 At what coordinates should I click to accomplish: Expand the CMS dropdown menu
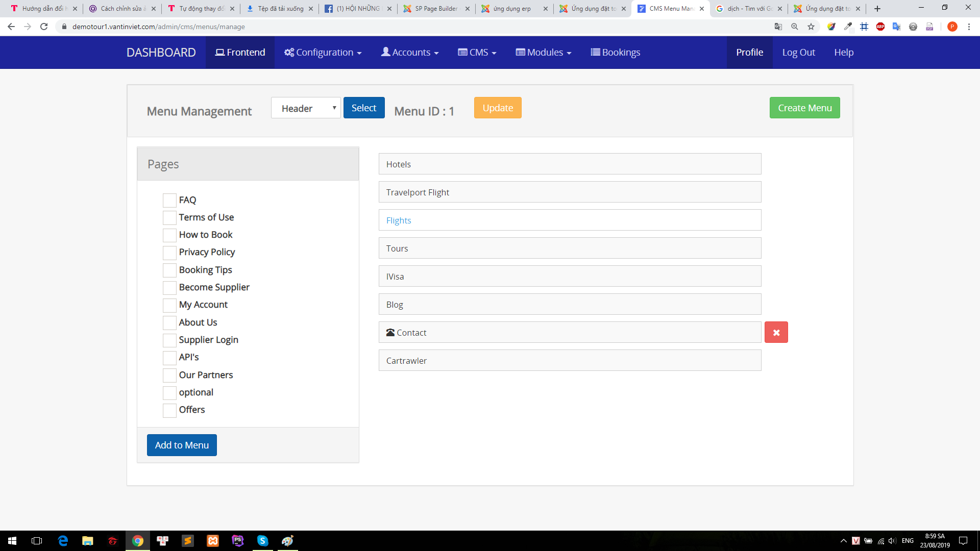pyautogui.click(x=477, y=53)
